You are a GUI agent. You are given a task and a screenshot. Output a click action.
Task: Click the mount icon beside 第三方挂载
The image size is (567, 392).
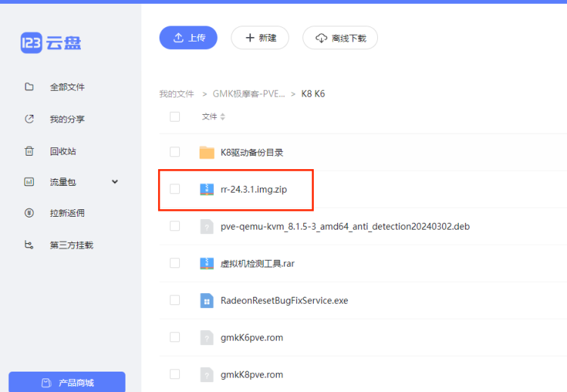click(x=29, y=245)
